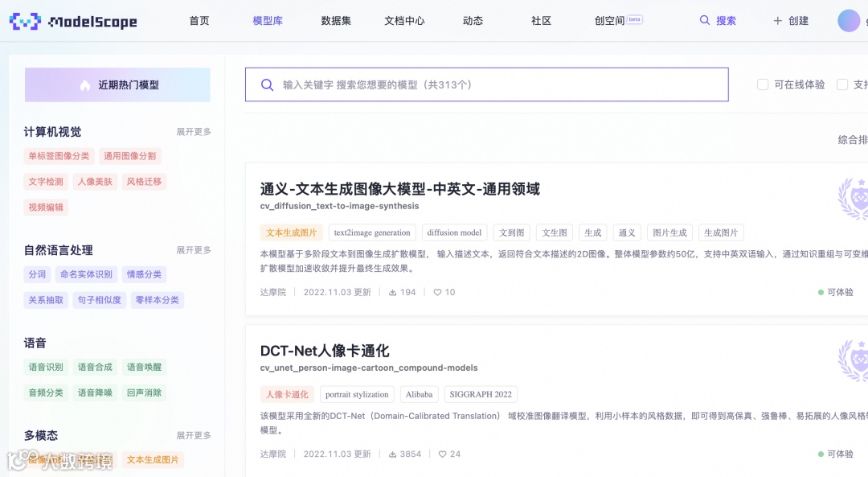Select the 关系抽取 tag

pos(46,300)
